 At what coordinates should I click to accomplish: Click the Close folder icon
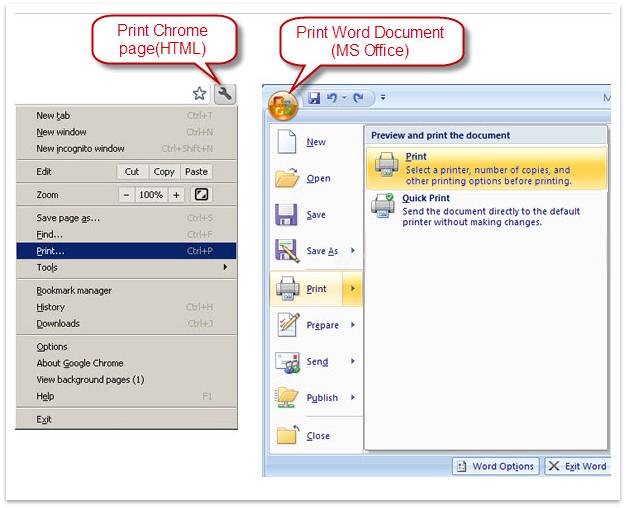[287, 435]
